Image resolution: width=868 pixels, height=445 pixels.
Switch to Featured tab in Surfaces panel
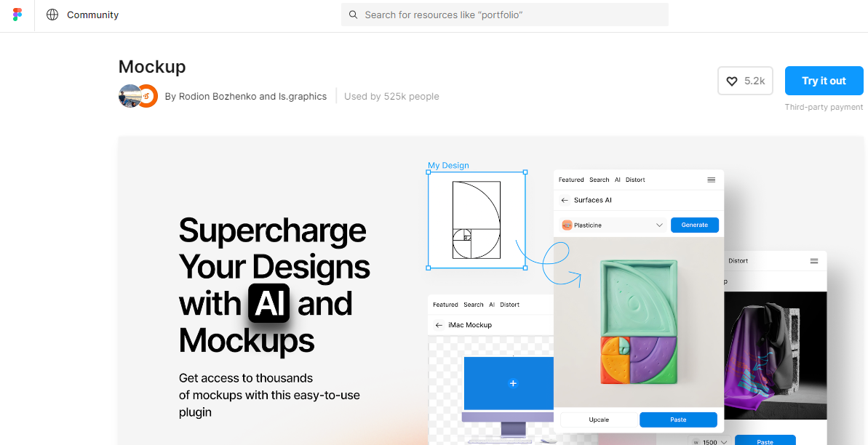(x=571, y=180)
